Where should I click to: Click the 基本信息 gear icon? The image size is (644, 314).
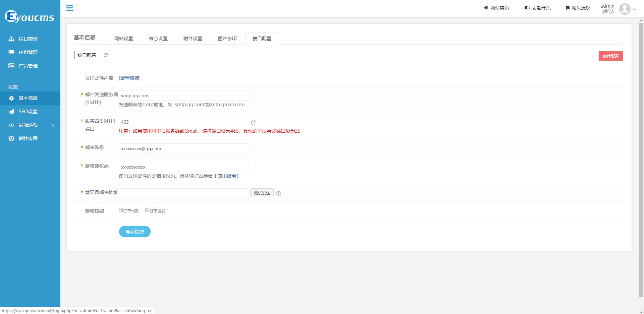(11, 98)
